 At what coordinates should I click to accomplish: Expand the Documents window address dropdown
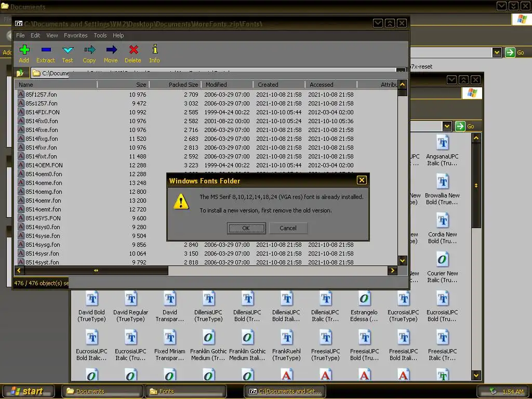click(497, 52)
